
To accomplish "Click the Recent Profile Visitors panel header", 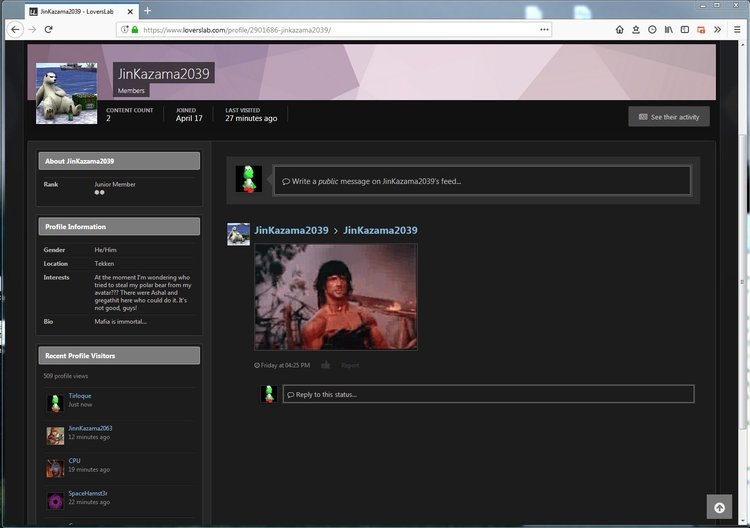I will click(119, 356).
